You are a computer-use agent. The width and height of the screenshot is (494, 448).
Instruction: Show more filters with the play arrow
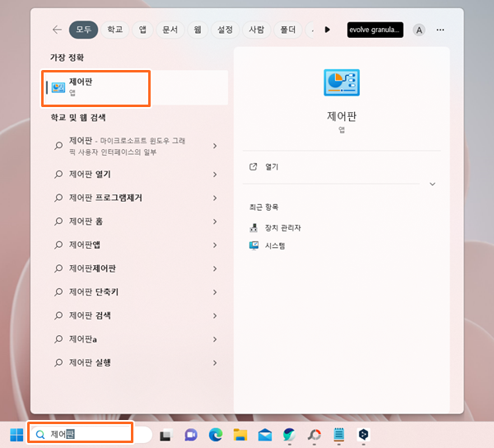coord(328,30)
